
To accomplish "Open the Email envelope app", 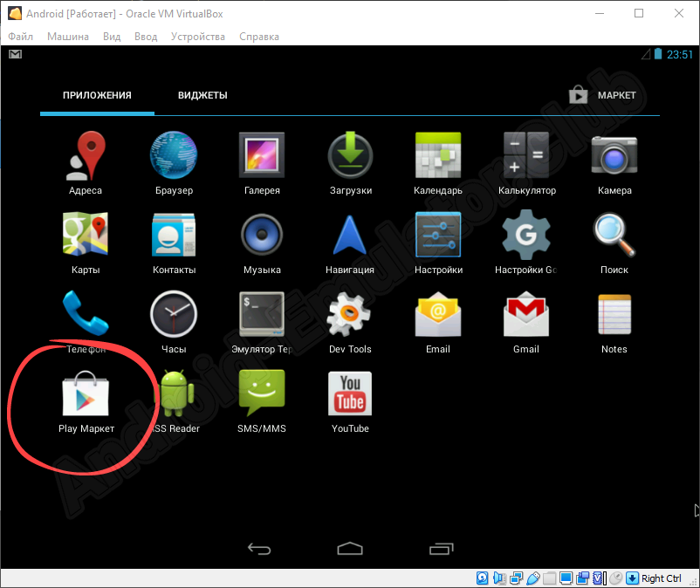I will tap(438, 322).
